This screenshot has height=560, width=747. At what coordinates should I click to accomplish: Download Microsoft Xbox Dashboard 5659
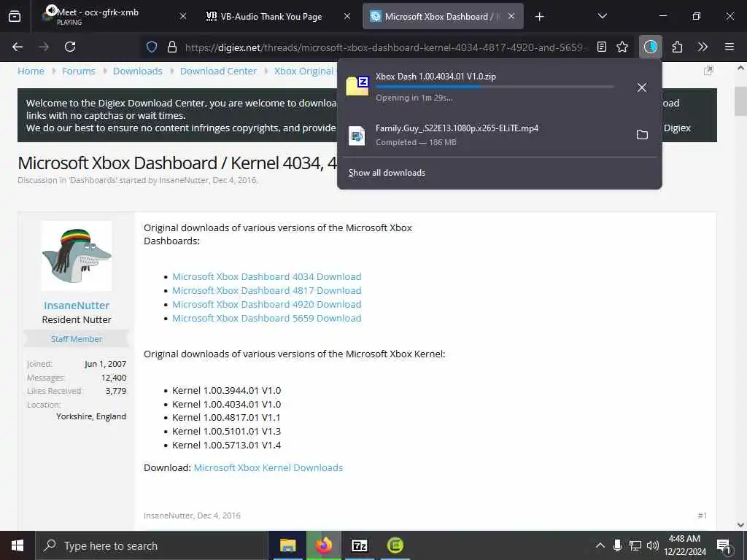tap(267, 318)
